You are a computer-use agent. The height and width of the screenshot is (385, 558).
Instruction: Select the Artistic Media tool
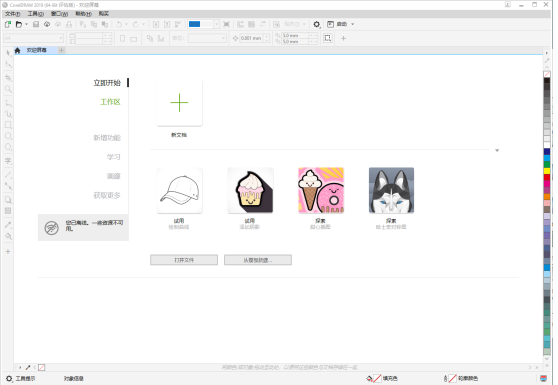pyautogui.click(x=8, y=114)
